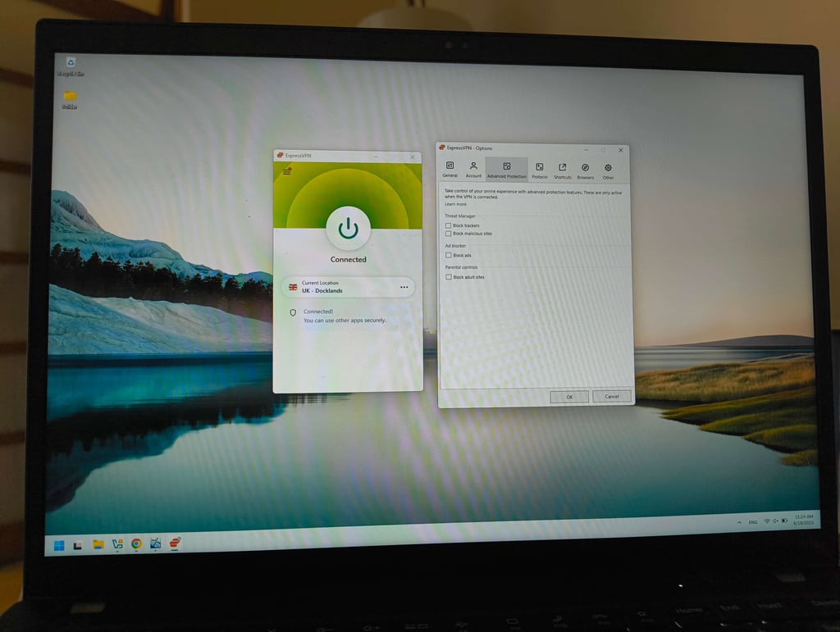This screenshot has width=840, height=632.
Task: Click the shield icon beside Connected! message
Action: point(293,312)
